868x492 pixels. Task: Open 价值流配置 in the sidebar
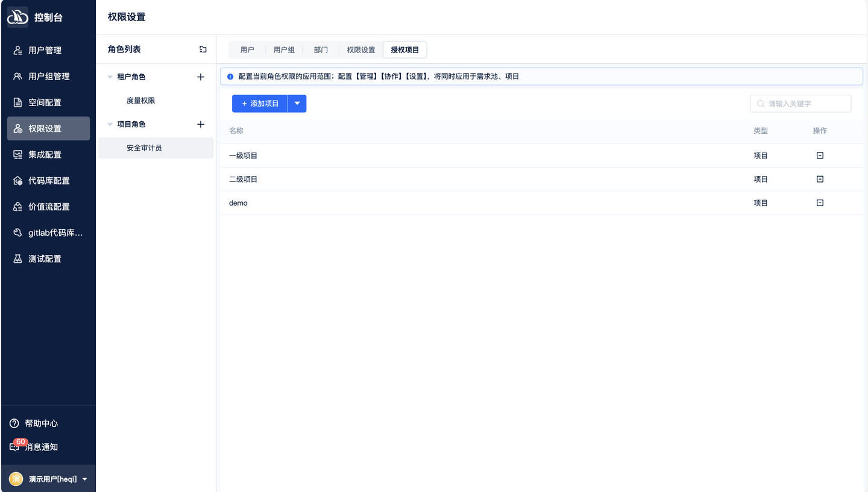point(48,206)
